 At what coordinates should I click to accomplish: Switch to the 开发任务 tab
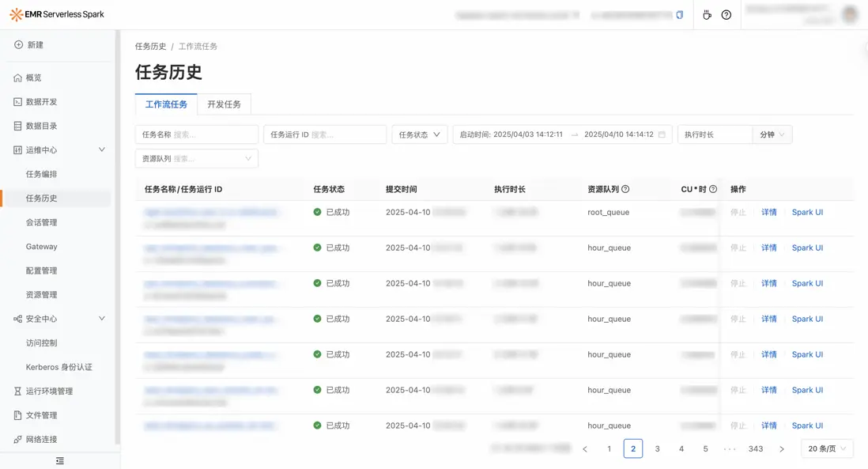[x=225, y=104]
